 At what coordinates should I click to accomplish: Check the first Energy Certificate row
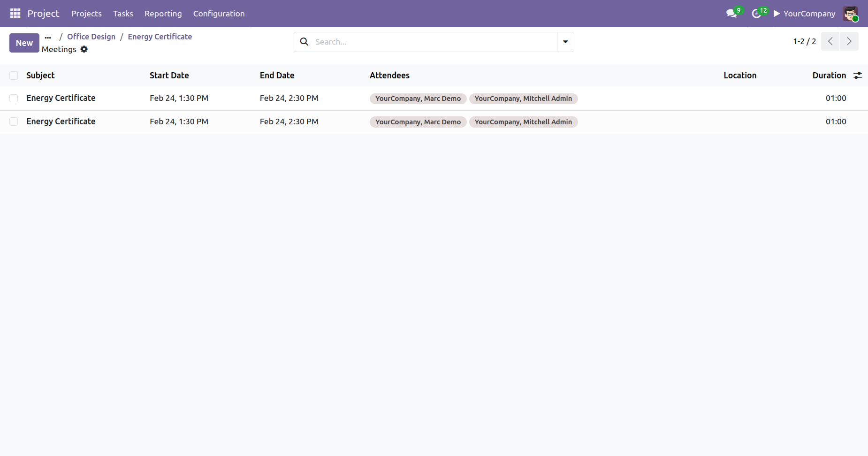pos(14,98)
